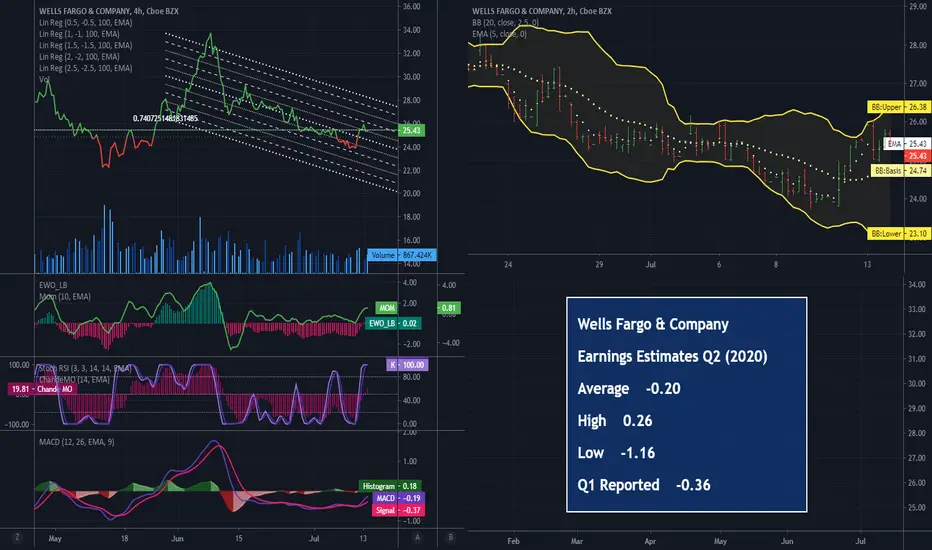This screenshot has height=550, width=932.
Task: Click the 15 date on 4h time axis
Action: coord(238,538)
